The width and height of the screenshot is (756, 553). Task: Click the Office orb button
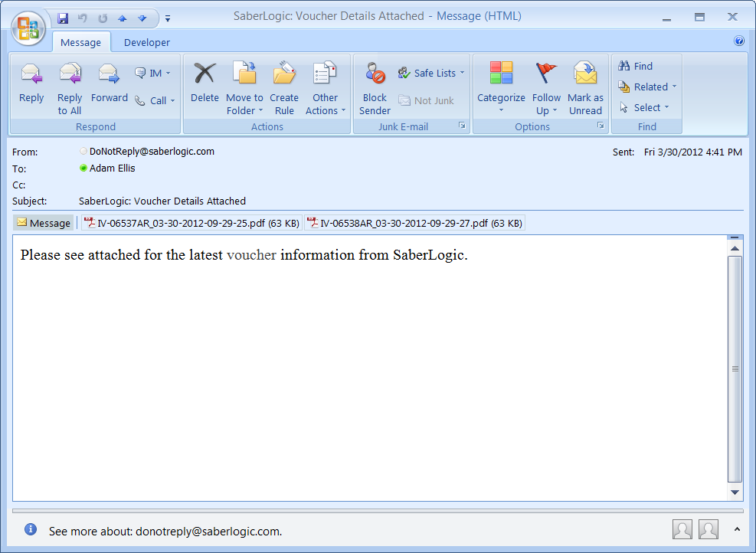click(x=29, y=28)
